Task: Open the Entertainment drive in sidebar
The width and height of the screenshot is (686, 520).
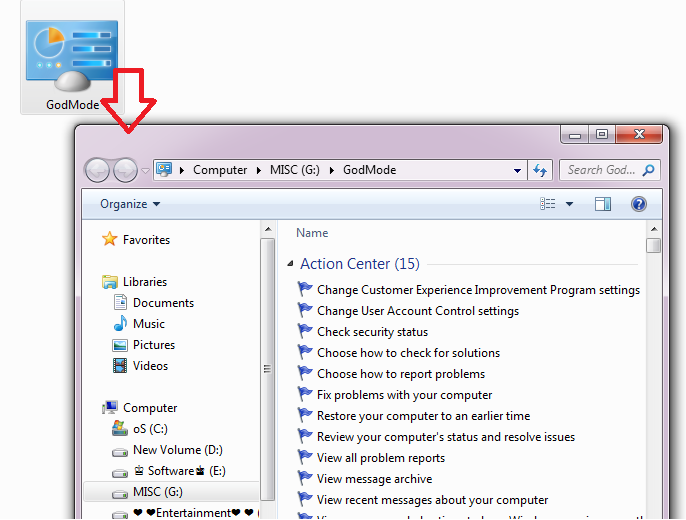Action: point(193,513)
